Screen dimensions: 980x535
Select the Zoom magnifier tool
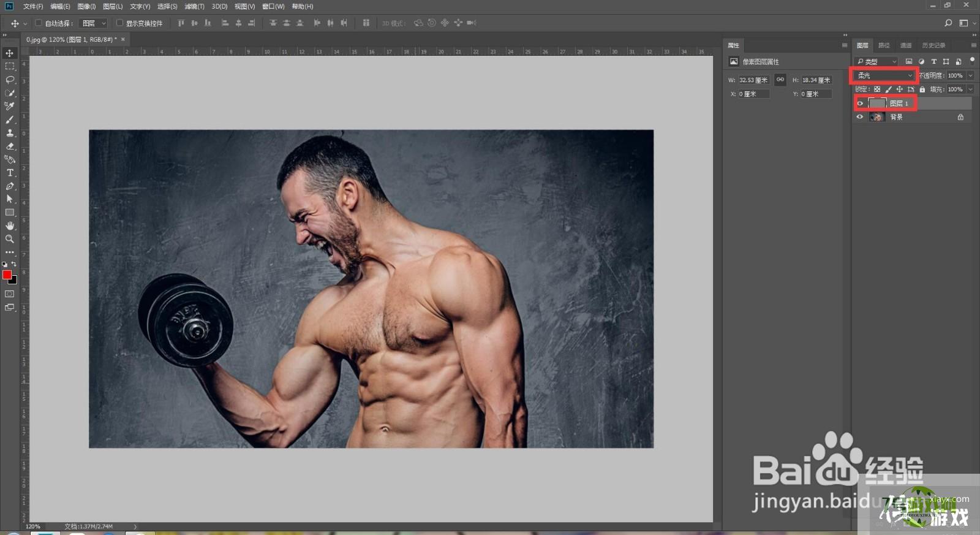point(9,239)
